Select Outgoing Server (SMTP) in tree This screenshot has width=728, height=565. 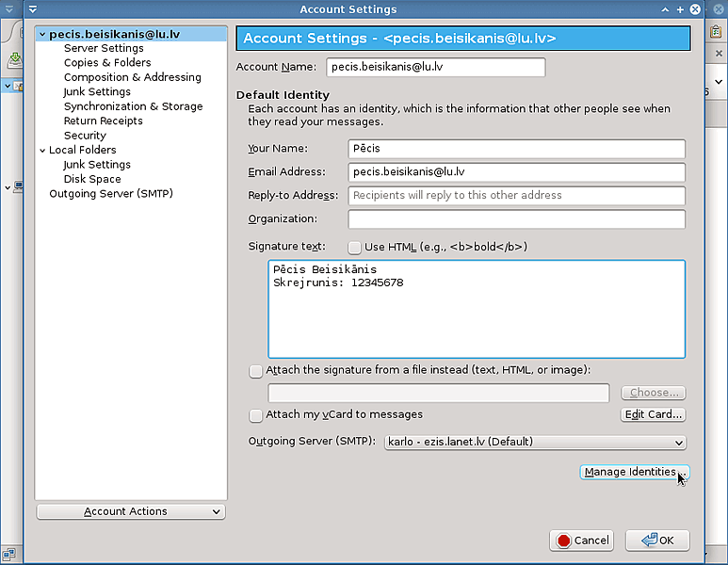[x=111, y=194]
